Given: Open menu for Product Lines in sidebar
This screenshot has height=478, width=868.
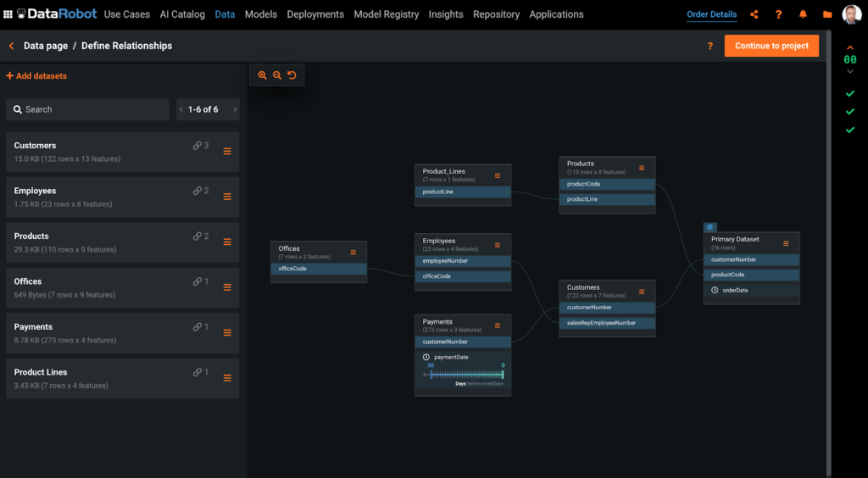Looking at the screenshot, I should click(227, 378).
